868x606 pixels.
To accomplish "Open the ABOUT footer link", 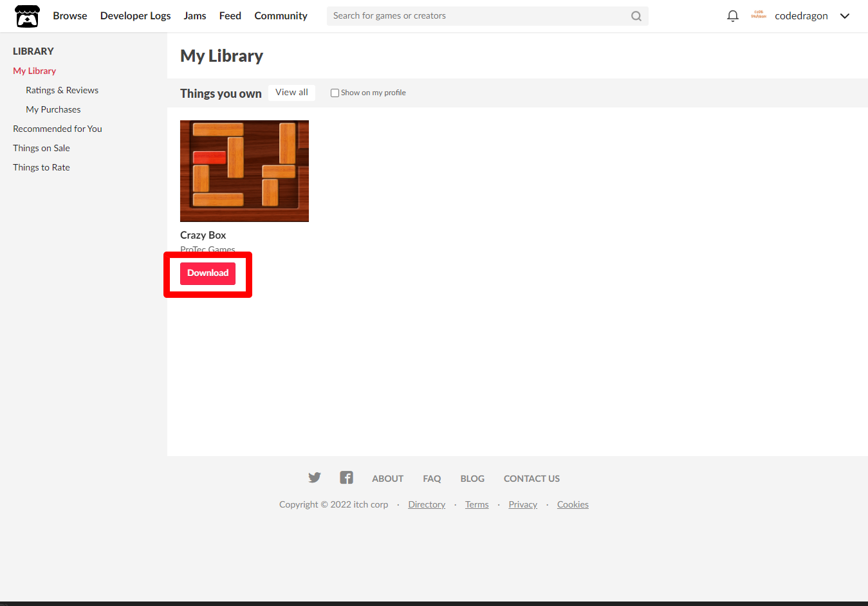I will click(x=388, y=479).
